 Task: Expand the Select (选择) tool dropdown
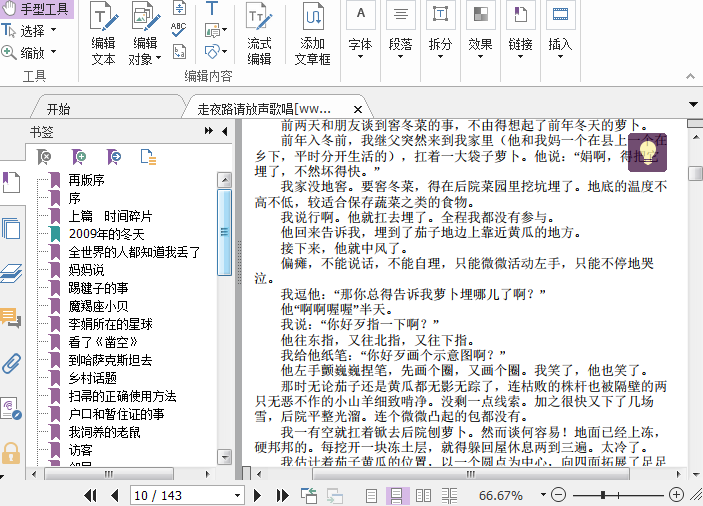pos(53,30)
